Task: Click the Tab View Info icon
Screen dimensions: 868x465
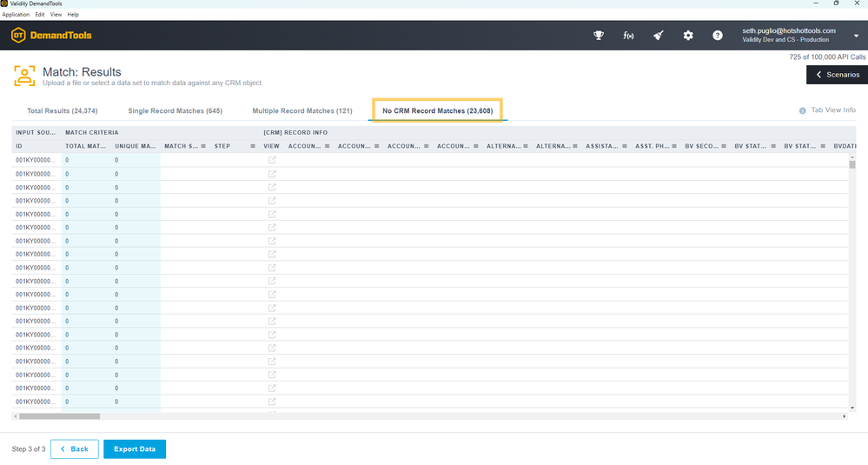Action: coord(803,110)
